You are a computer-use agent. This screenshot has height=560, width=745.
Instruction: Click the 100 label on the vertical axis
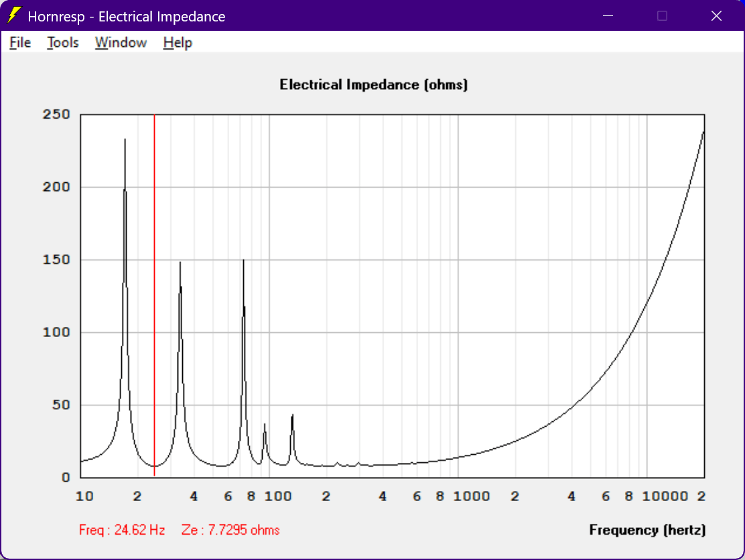click(56, 332)
